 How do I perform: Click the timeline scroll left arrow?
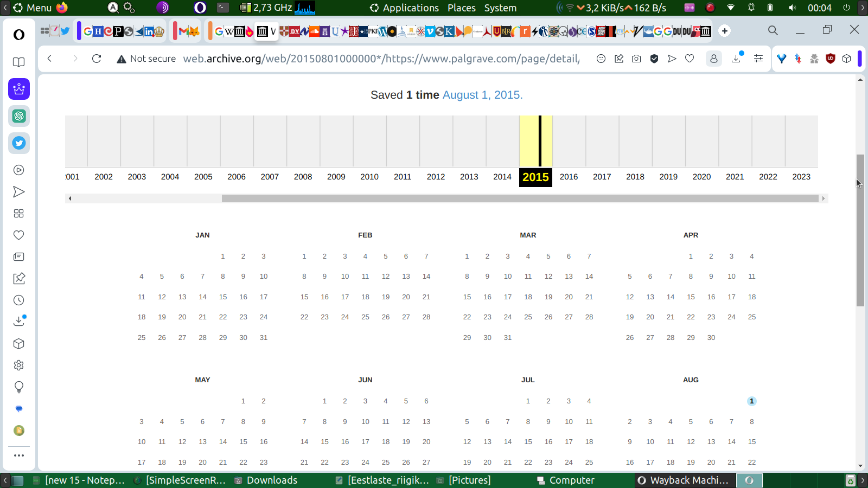69,198
